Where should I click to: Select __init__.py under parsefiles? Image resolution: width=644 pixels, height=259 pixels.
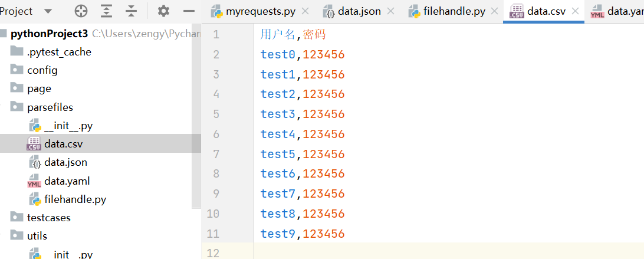pyautogui.click(x=68, y=126)
